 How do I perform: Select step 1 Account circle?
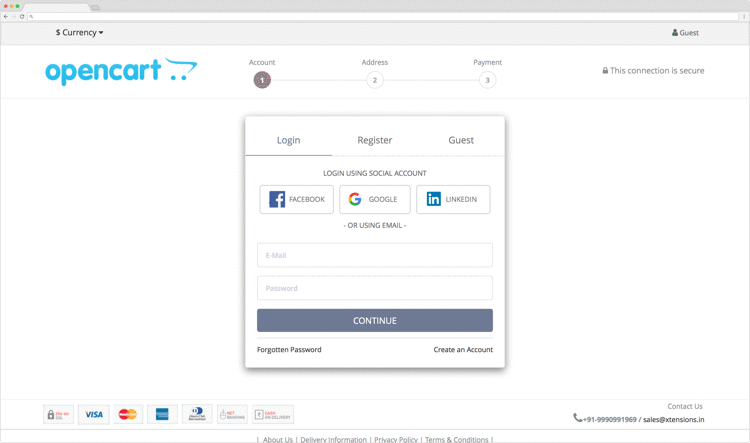[x=262, y=80]
